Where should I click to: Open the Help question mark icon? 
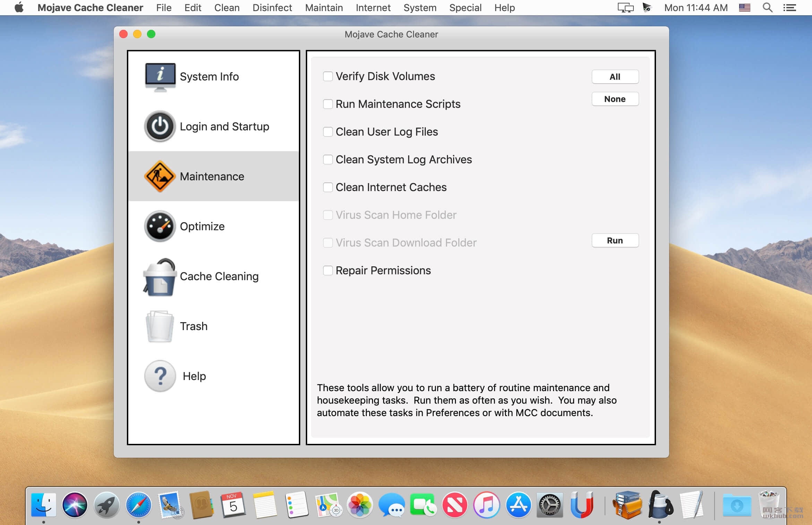[x=160, y=376]
